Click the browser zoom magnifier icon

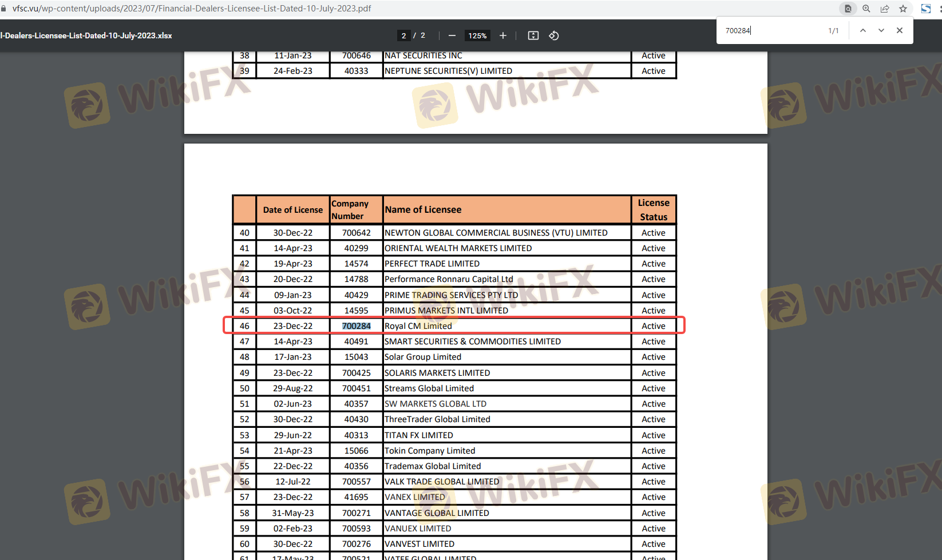[866, 9]
